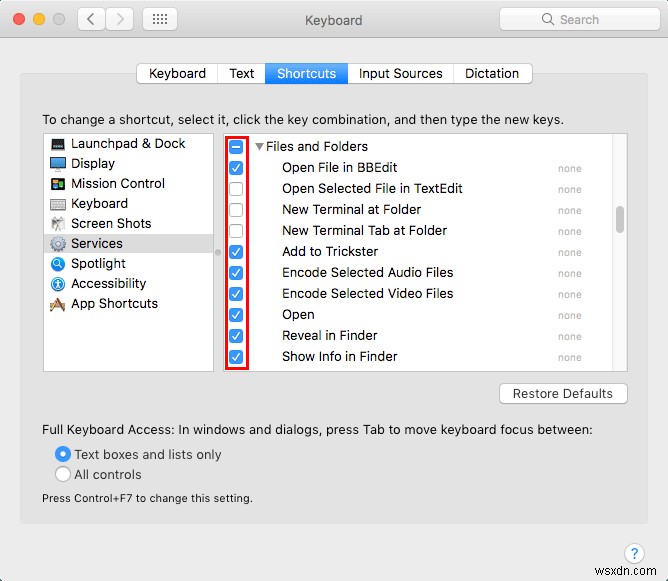
Task: Select App Shortcuts in the sidebar
Action: click(x=128, y=304)
